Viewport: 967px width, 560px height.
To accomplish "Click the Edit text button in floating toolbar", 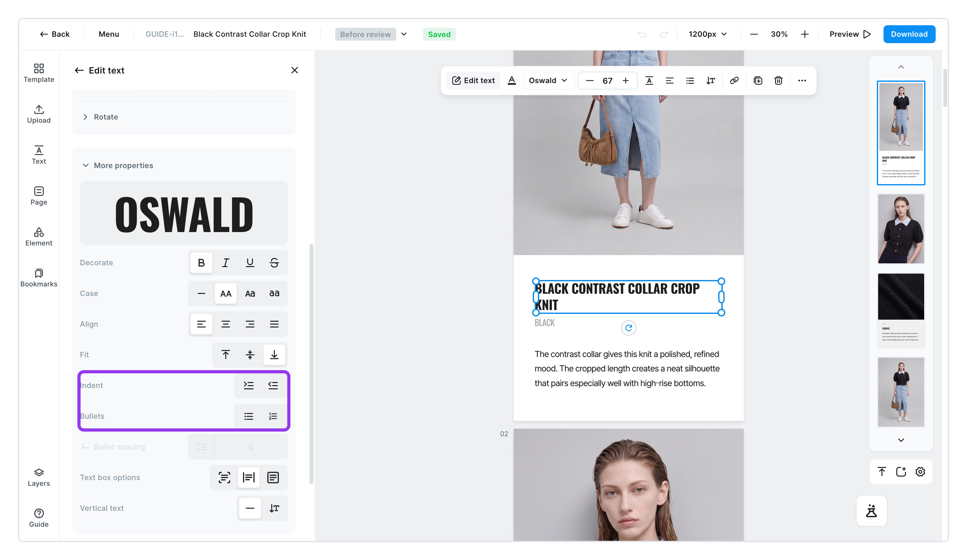I will 473,81.
